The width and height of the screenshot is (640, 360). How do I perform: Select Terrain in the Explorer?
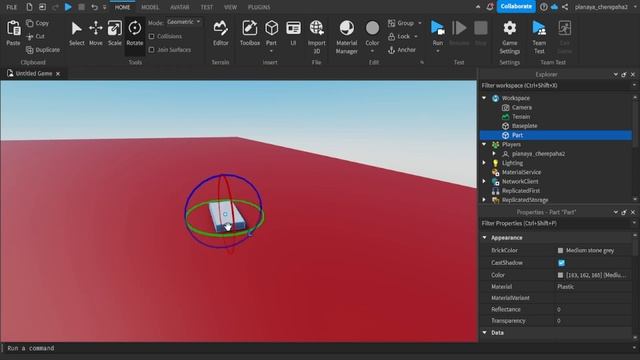pyautogui.click(x=521, y=117)
